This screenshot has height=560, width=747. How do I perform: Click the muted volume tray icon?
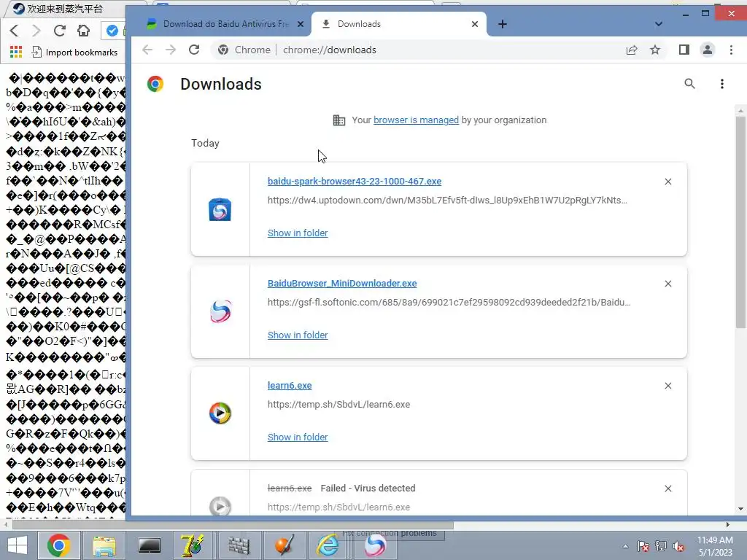(678, 546)
